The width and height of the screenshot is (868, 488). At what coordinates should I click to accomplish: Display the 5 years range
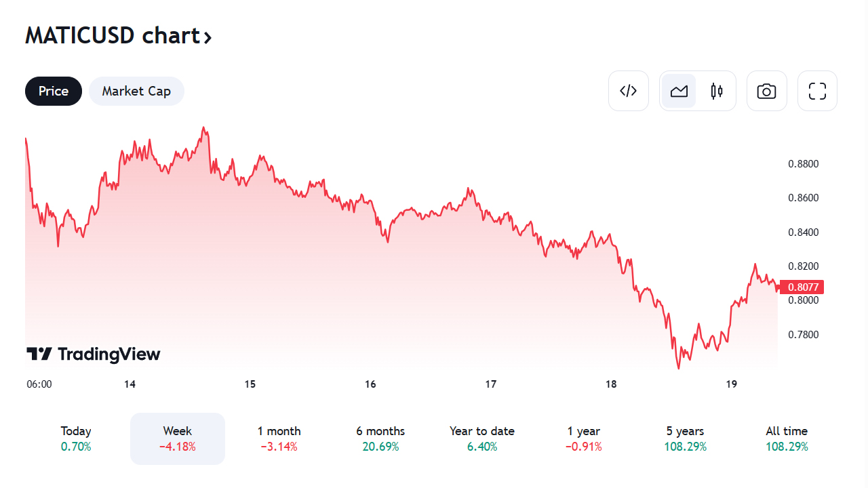coord(685,438)
